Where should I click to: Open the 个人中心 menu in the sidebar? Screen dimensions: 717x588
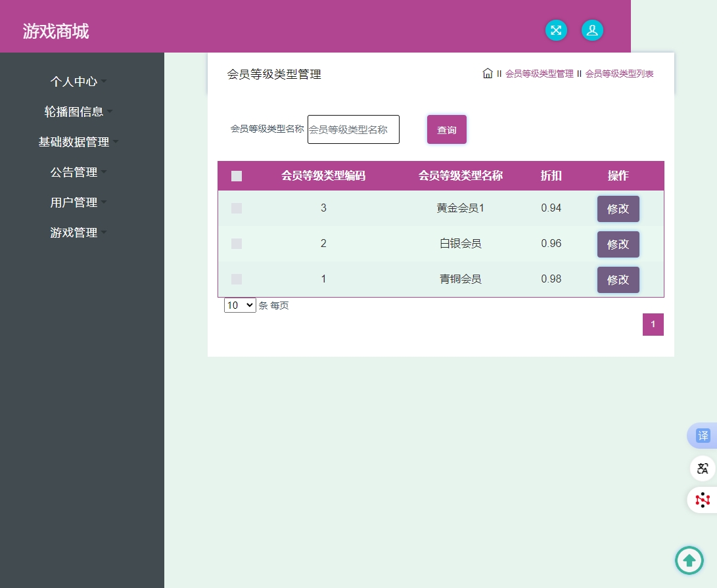(x=74, y=81)
